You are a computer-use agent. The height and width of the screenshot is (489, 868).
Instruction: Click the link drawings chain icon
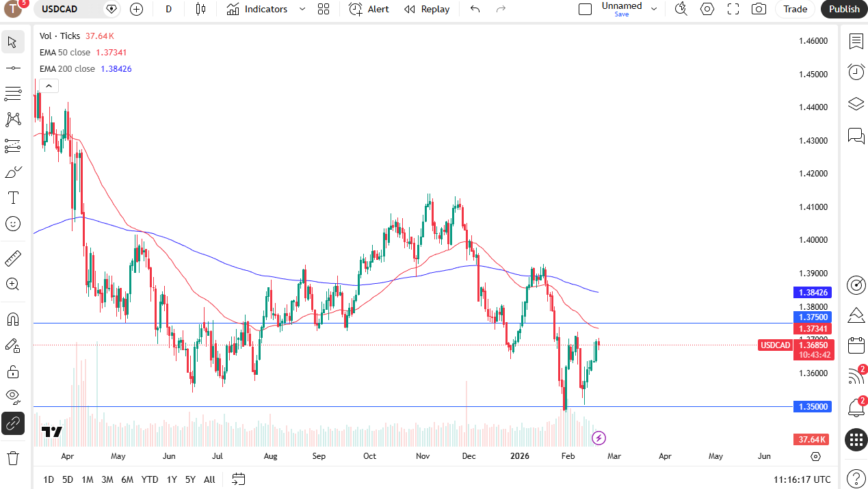(x=12, y=423)
